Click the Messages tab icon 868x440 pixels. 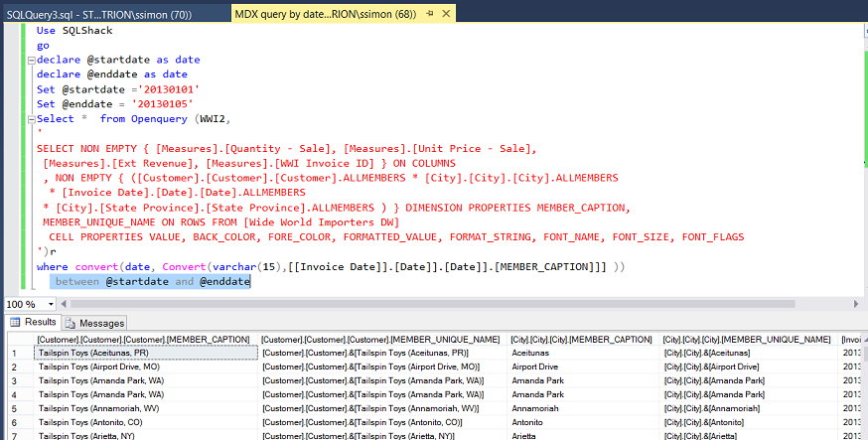[x=71, y=323]
